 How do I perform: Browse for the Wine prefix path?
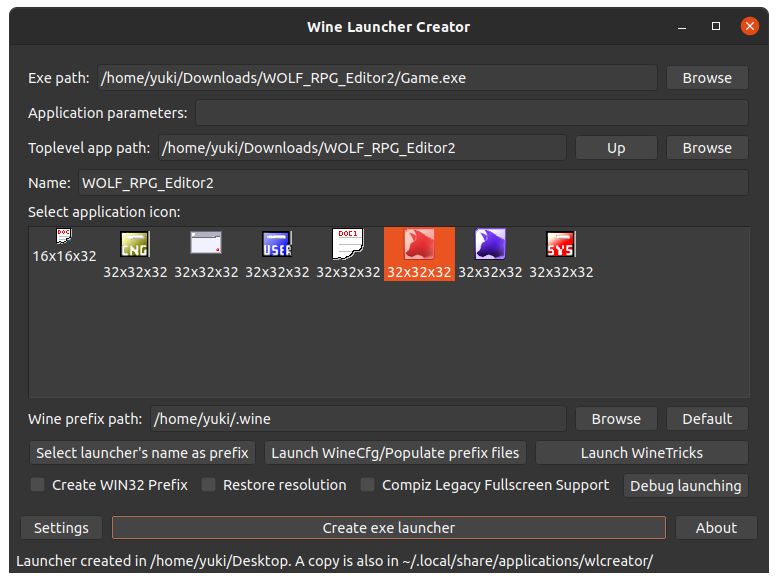point(616,419)
